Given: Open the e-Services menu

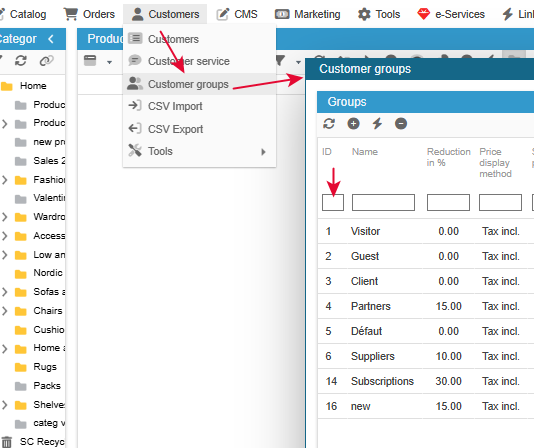Looking at the screenshot, I should pos(451,14).
